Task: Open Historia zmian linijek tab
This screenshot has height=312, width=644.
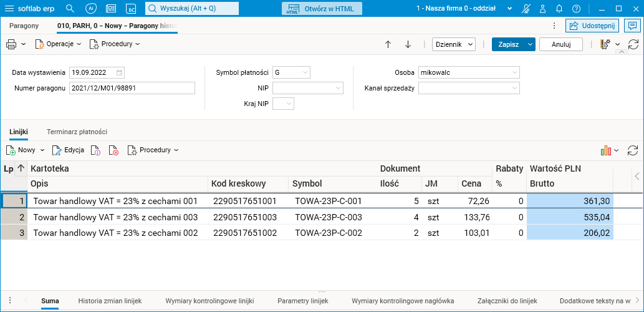Action: 110,301
